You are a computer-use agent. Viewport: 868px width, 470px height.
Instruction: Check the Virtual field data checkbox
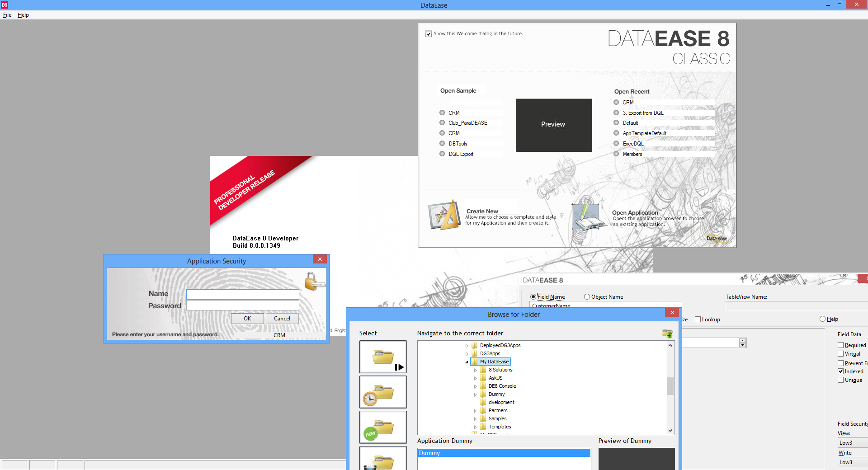point(841,354)
